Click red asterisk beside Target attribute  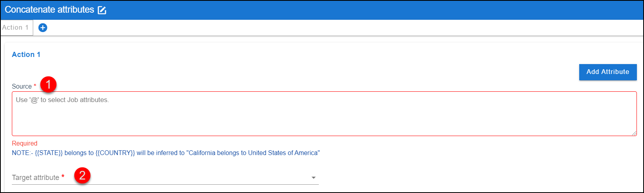[63, 176]
